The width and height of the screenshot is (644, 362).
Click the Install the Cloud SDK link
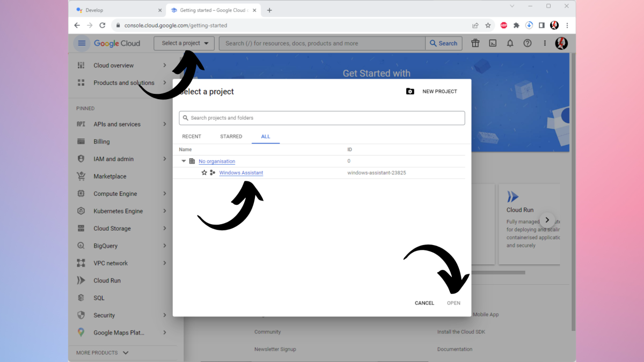(461, 332)
